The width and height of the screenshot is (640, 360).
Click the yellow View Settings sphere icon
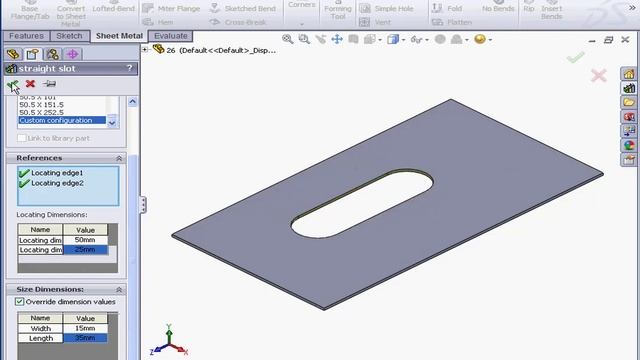coord(480,39)
